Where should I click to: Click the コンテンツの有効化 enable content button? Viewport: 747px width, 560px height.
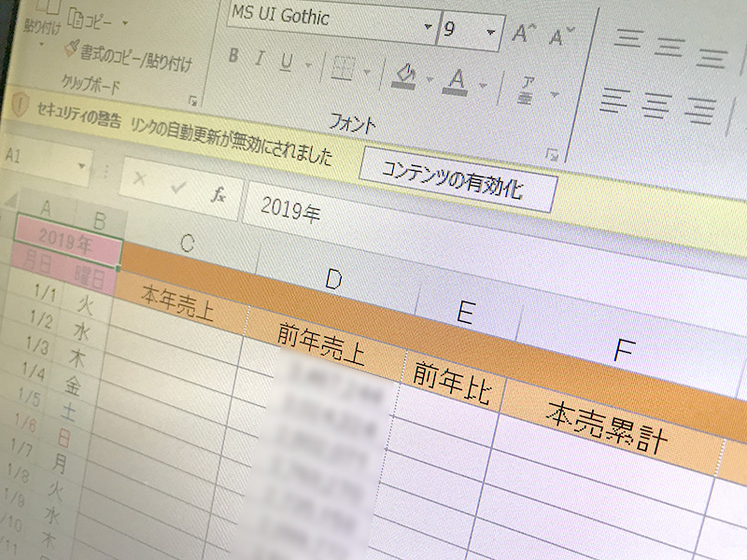457,181
